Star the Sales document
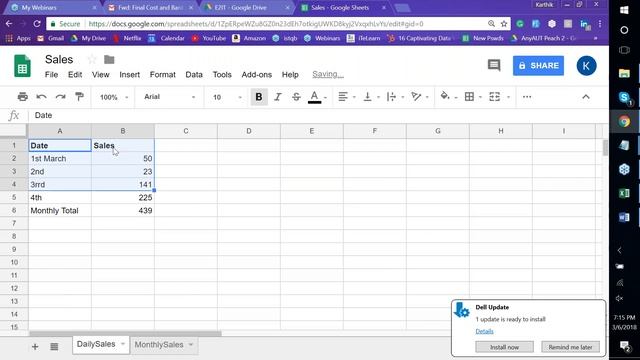This screenshot has width=640, height=360. [92, 60]
